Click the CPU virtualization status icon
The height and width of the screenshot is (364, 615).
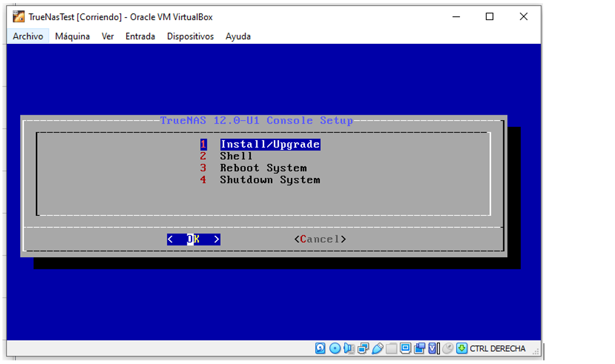(433, 348)
